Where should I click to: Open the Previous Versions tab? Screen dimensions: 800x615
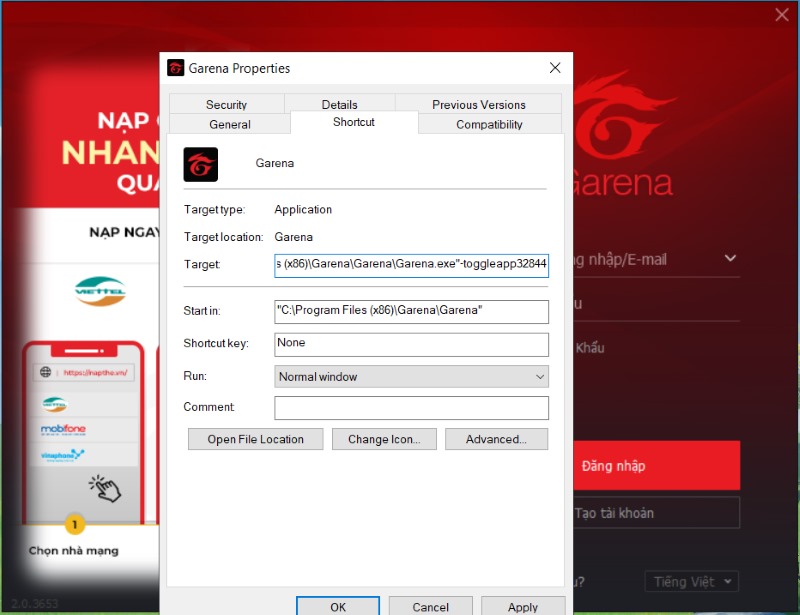point(479,104)
